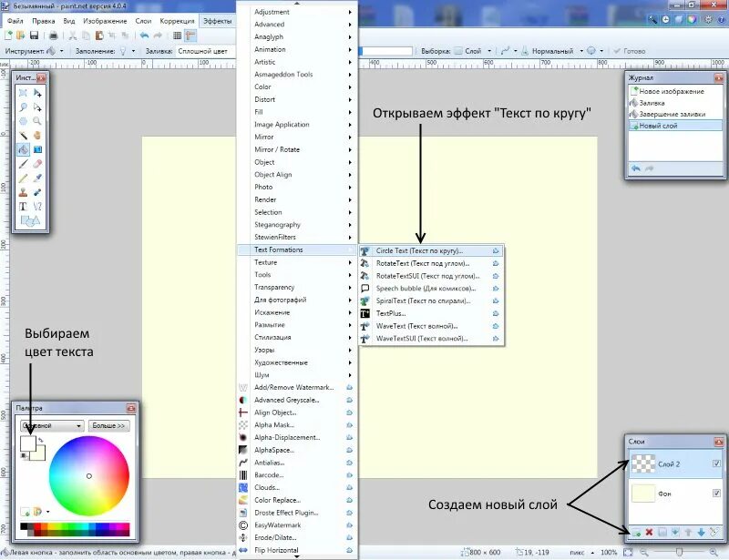Open the Основной dropdown in Palette
Screen dimensions: 729x560
point(52,426)
